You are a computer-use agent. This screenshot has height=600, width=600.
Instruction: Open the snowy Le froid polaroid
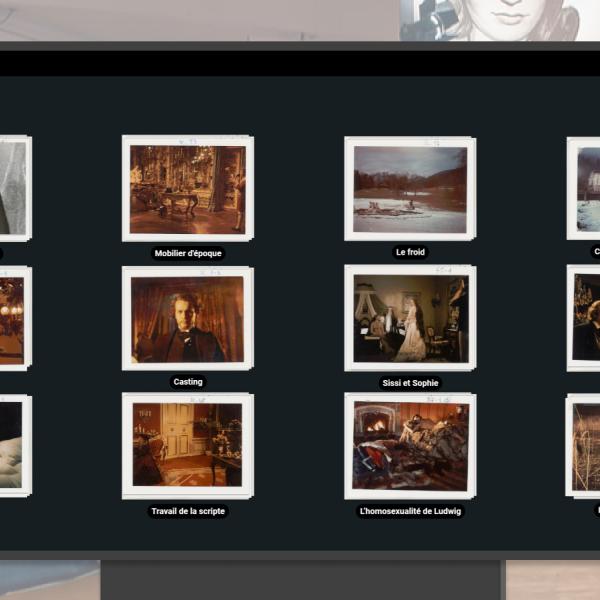pyautogui.click(x=409, y=188)
